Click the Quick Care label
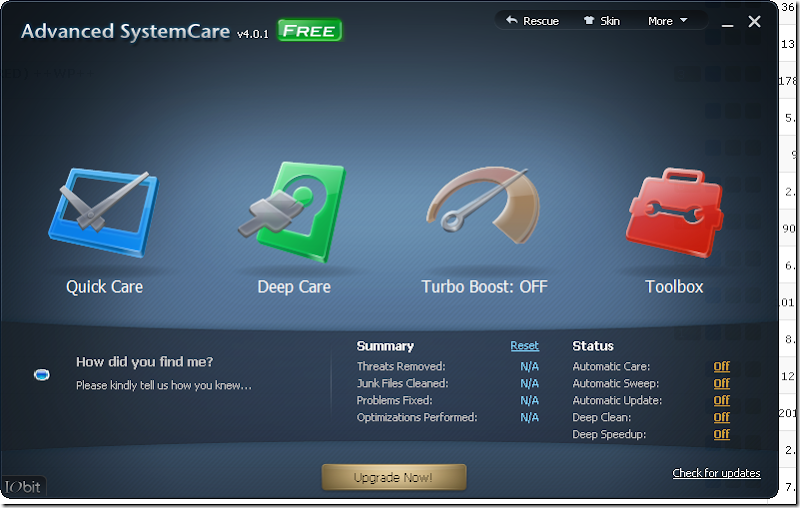 coord(105,287)
